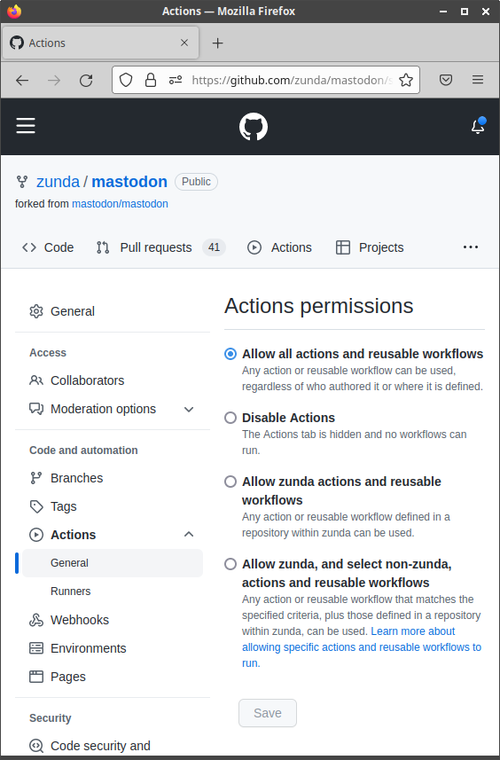Show site lock connection information
The height and width of the screenshot is (760, 500).
coord(151,80)
